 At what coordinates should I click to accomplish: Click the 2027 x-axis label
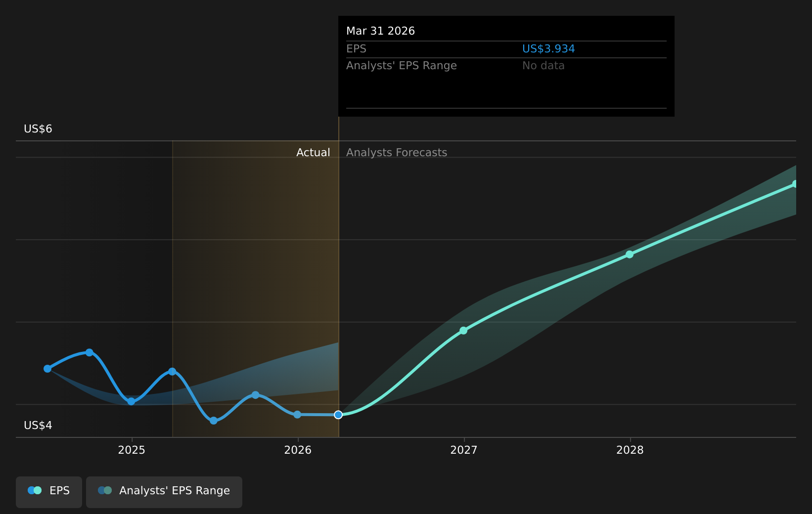(464, 450)
